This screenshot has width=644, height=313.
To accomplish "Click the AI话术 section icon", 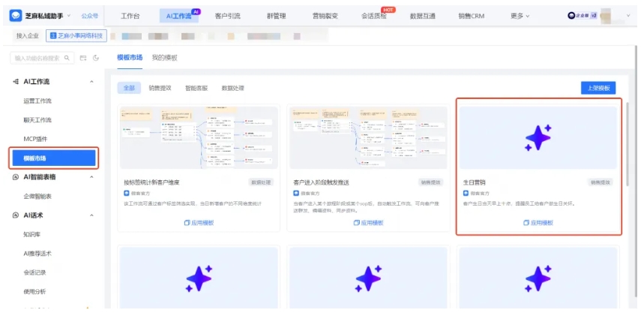I will [16, 215].
